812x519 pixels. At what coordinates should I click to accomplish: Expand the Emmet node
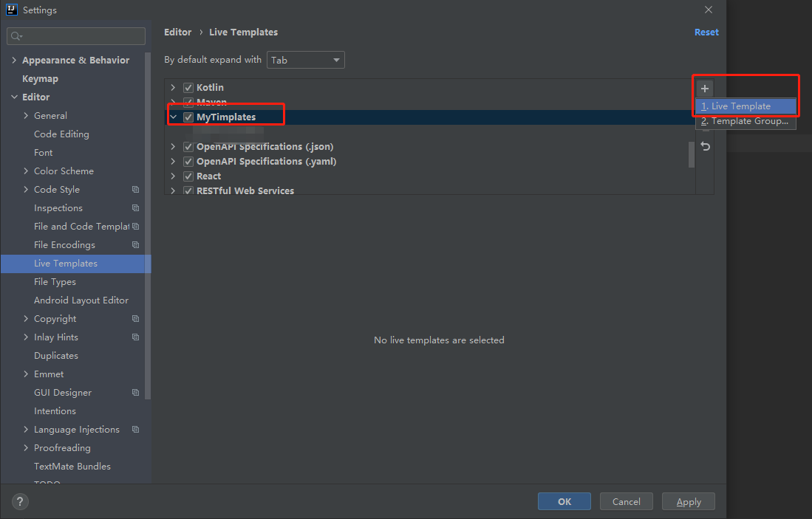tap(26, 374)
